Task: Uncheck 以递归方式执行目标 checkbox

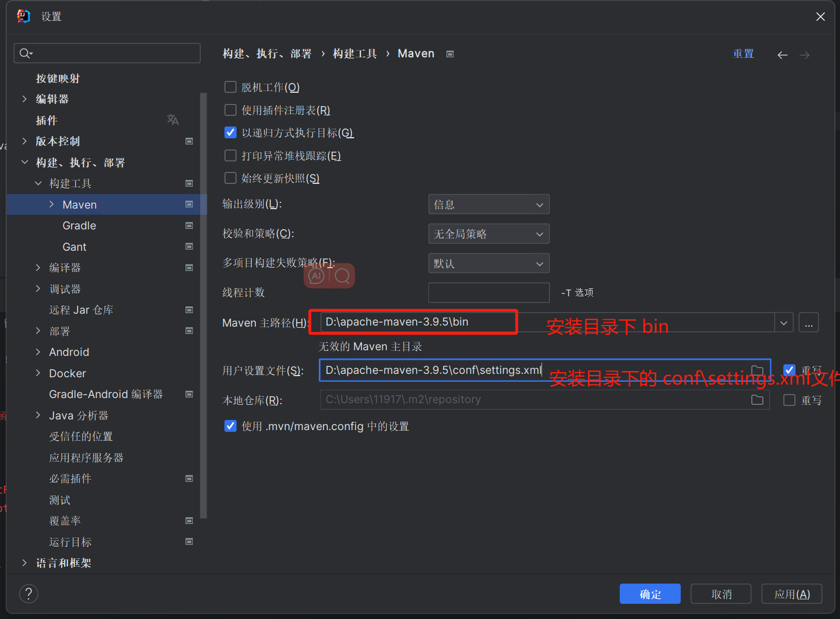Action: pyautogui.click(x=231, y=133)
